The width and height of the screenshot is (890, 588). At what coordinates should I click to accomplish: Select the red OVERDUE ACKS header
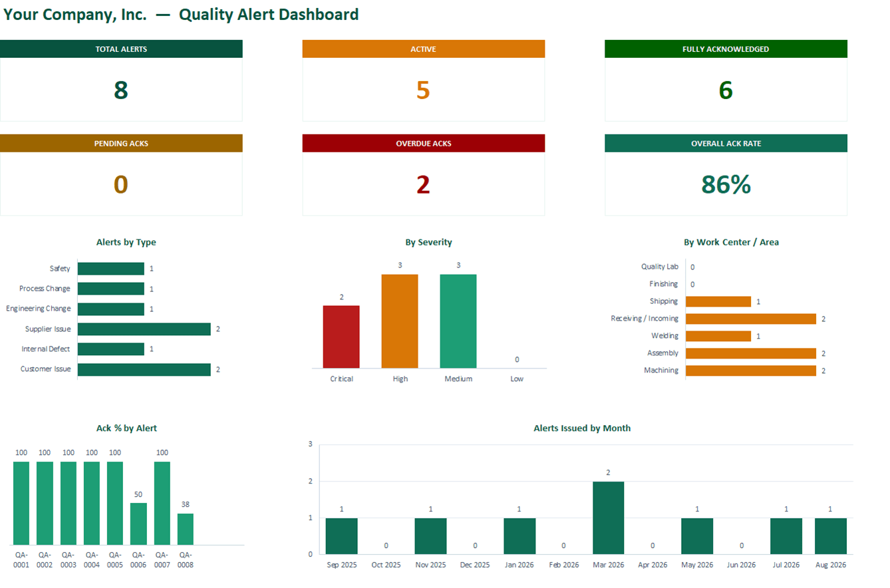click(x=424, y=144)
